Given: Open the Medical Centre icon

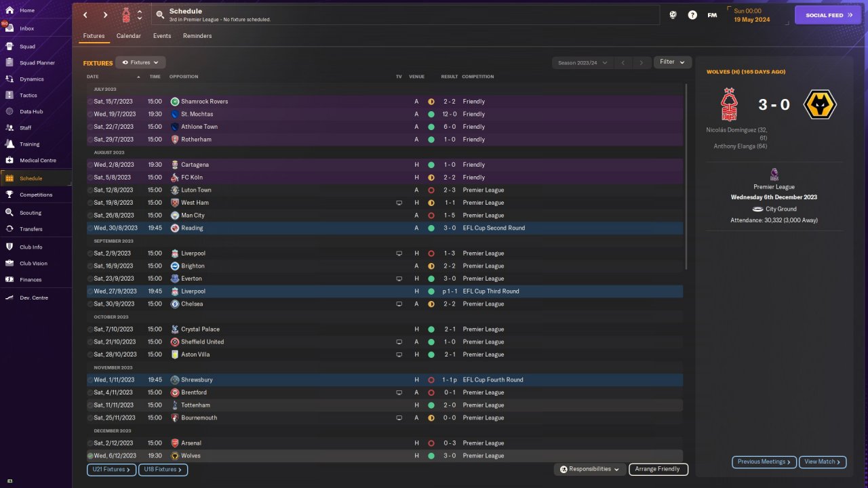Looking at the screenshot, I should (9, 161).
